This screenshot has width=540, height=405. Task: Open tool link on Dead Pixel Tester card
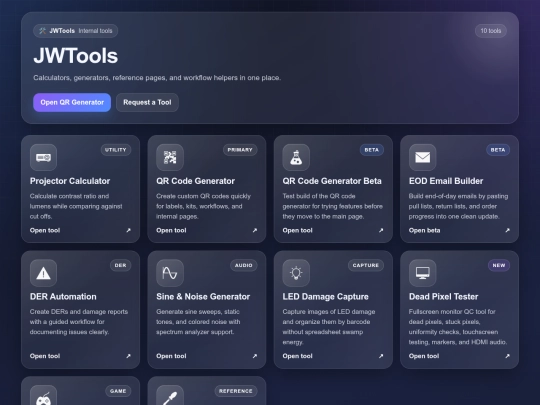coord(424,356)
